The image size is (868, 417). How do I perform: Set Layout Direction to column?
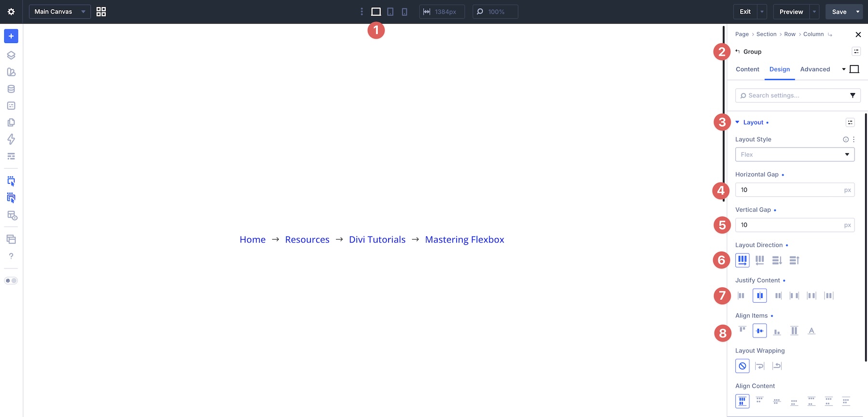point(777,260)
